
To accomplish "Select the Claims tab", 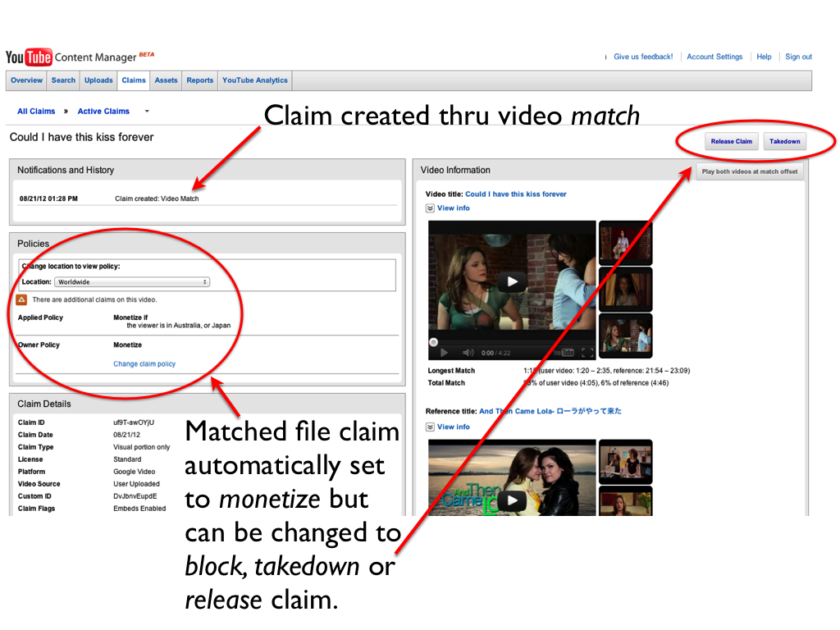I will coord(134,80).
